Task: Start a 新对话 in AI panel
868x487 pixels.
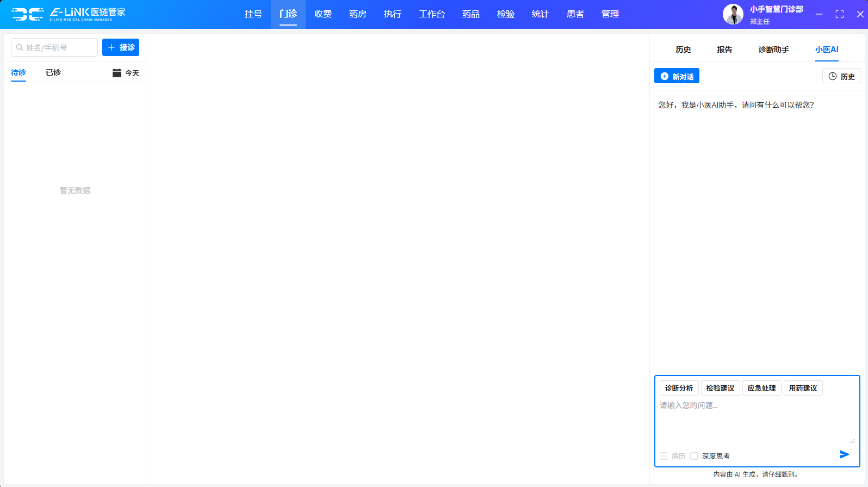Action: pos(677,77)
